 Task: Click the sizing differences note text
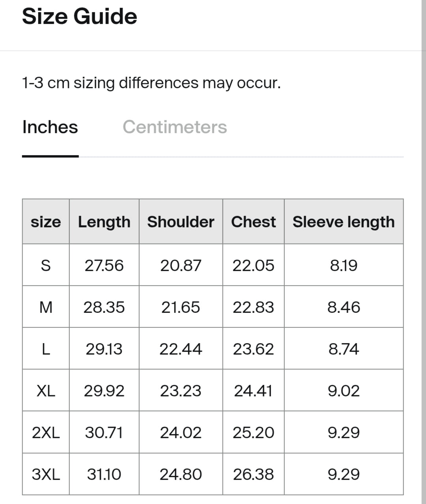(x=151, y=83)
